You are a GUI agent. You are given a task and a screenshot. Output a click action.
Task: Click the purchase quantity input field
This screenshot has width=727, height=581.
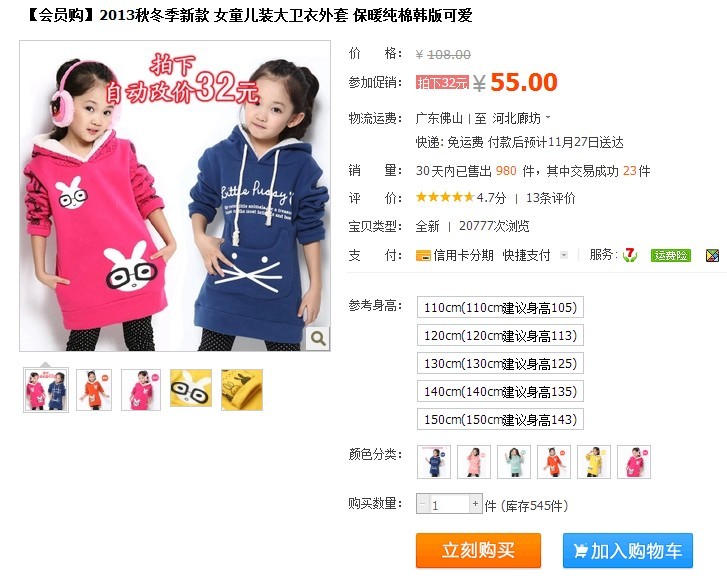(449, 504)
